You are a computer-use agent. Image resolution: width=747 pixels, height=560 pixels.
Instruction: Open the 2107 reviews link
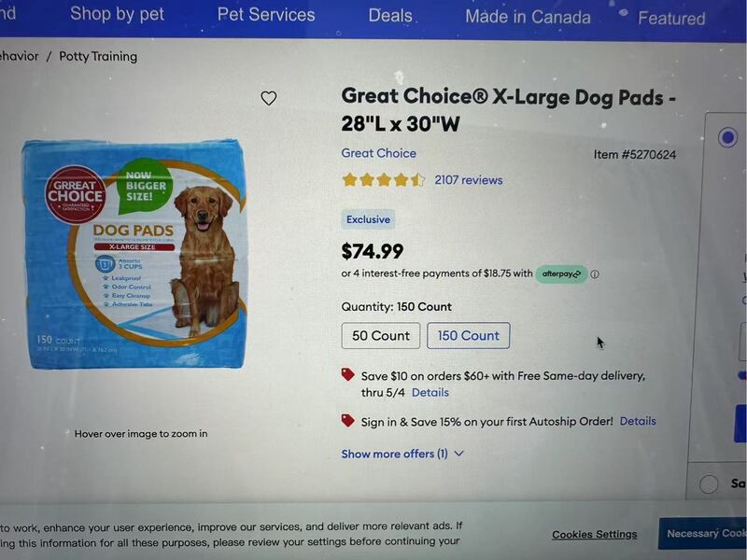pos(469,180)
